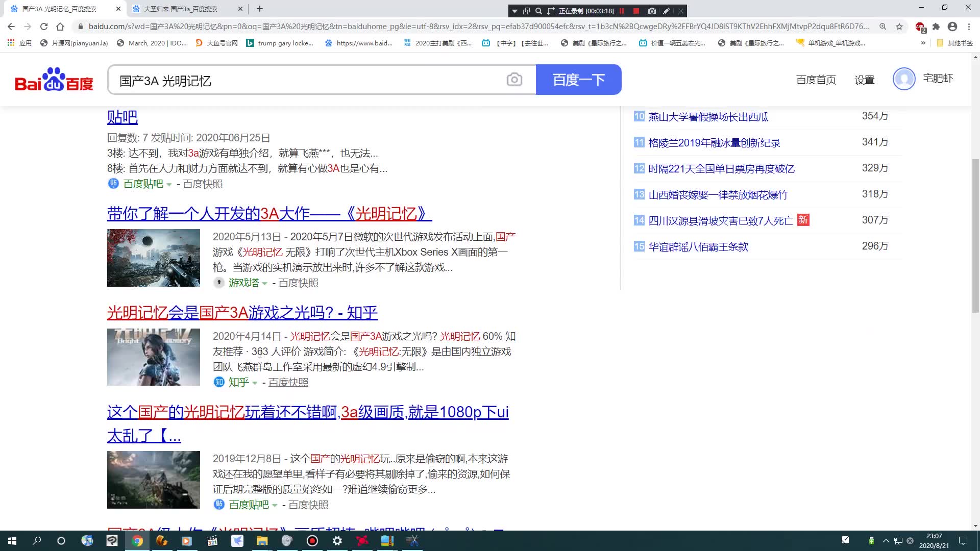Viewport: 980px width, 551px height.
Task: Open 百度快照 for first 贴吧 result
Action: (203, 184)
